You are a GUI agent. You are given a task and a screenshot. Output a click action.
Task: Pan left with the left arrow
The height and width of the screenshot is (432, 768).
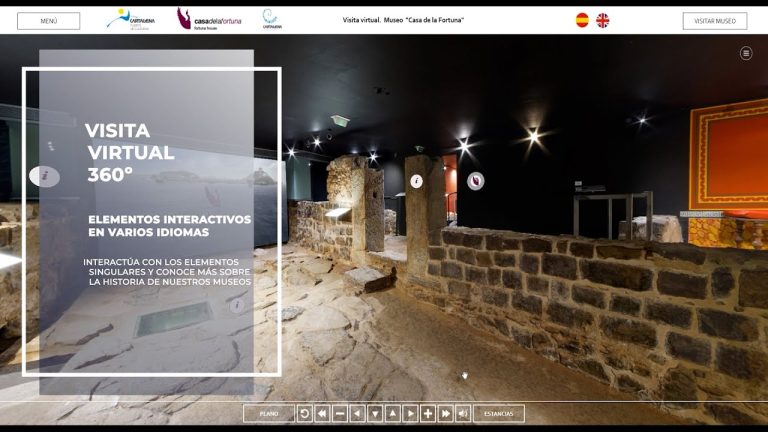coord(357,414)
